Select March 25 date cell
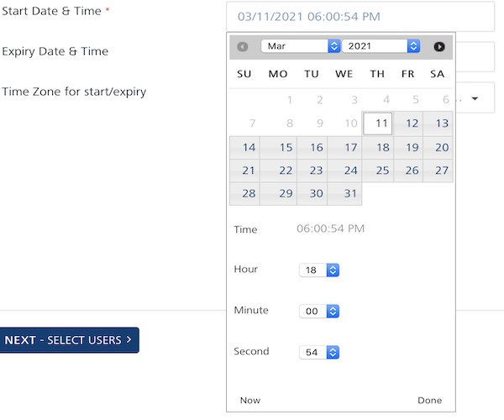This screenshot has width=504, height=420. tap(382, 171)
